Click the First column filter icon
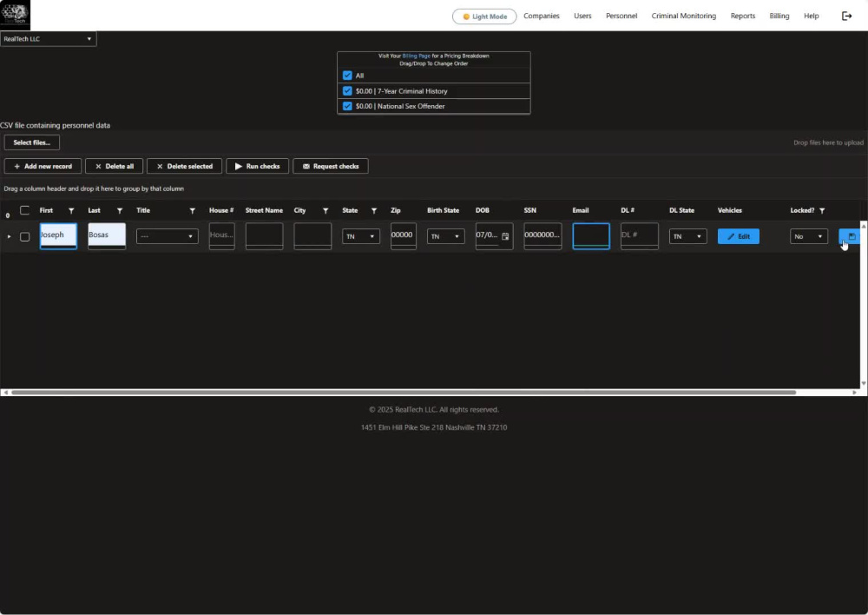868x615 pixels. pos(71,210)
